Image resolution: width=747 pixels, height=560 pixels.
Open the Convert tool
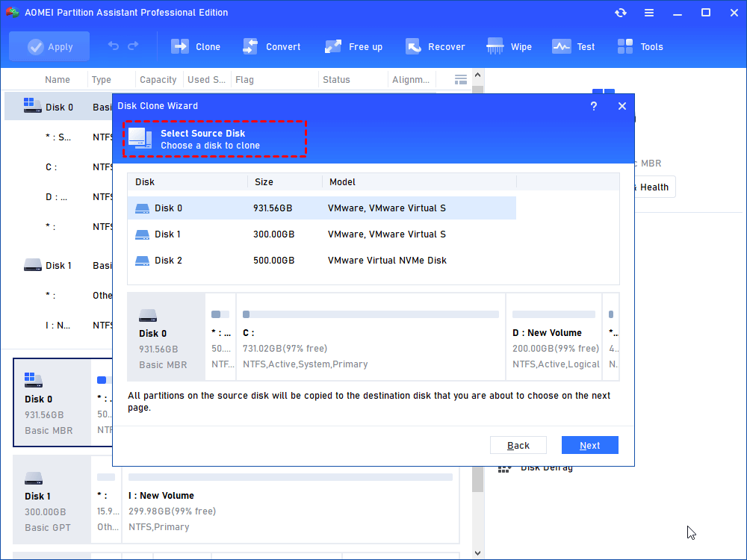coord(250,46)
